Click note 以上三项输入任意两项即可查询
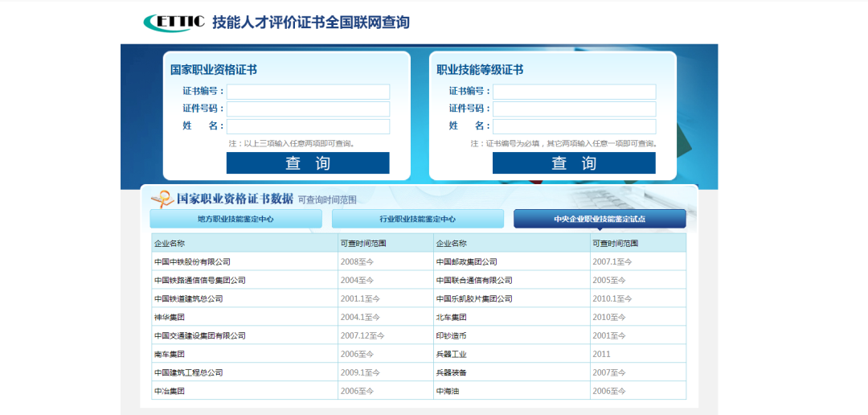868x415 pixels. point(291,143)
